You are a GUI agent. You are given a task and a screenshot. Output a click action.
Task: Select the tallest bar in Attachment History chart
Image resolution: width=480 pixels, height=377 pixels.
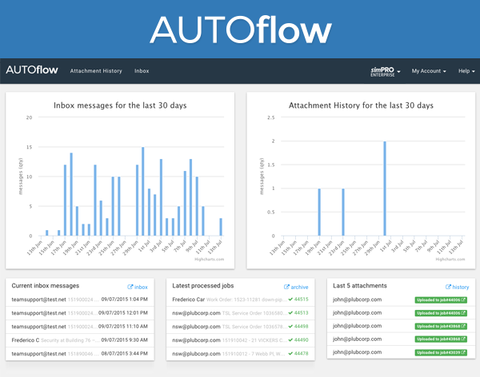pos(385,189)
